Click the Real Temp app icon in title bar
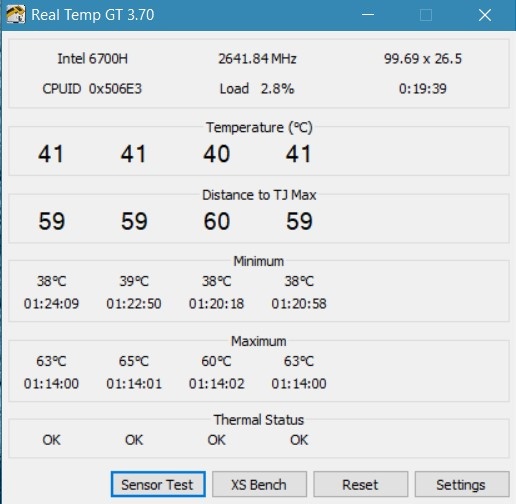This screenshot has height=504, width=516. pyautogui.click(x=15, y=14)
